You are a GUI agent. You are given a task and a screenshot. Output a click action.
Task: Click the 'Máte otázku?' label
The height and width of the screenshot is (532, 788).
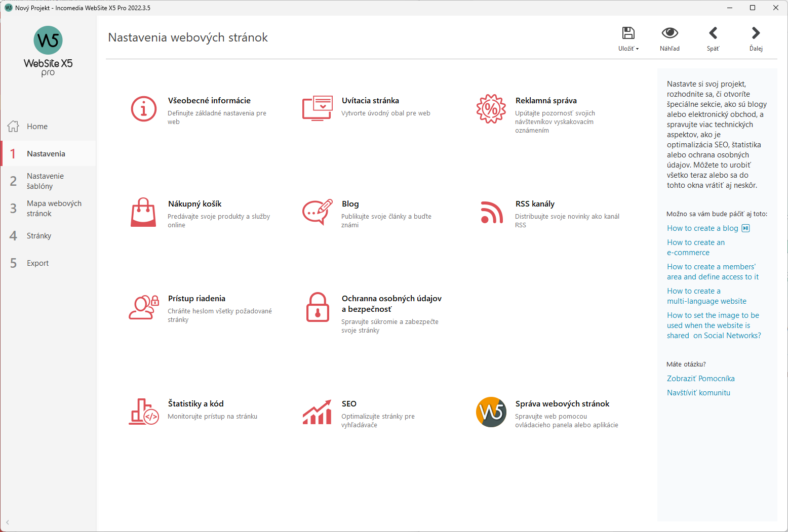(686, 364)
